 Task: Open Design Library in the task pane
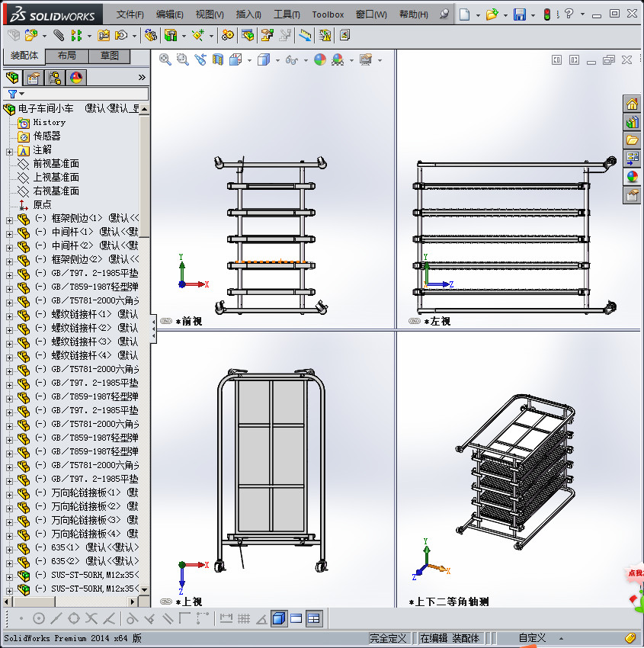tap(632, 122)
